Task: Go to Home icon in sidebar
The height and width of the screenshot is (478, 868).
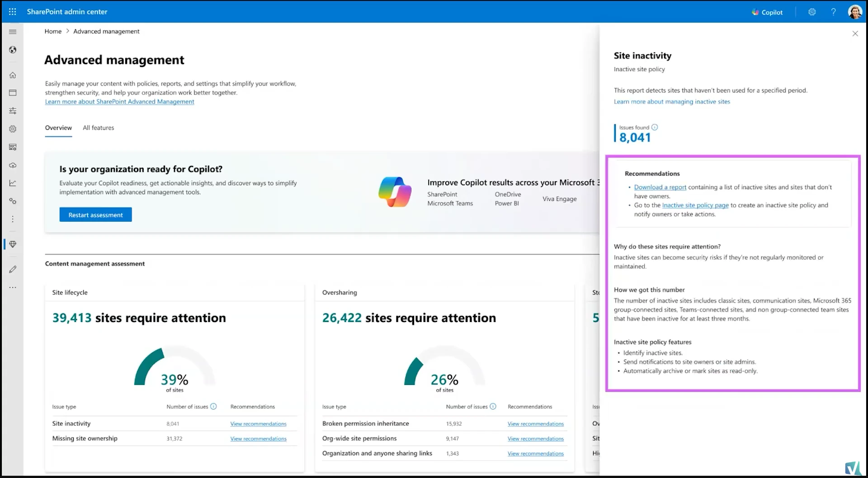Action: [13, 75]
